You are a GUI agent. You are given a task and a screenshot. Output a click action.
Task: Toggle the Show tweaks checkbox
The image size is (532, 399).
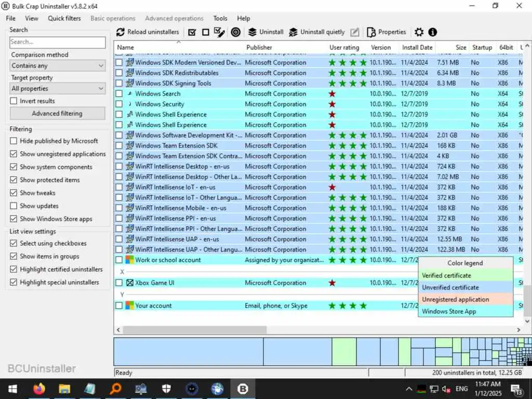coord(14,193)
